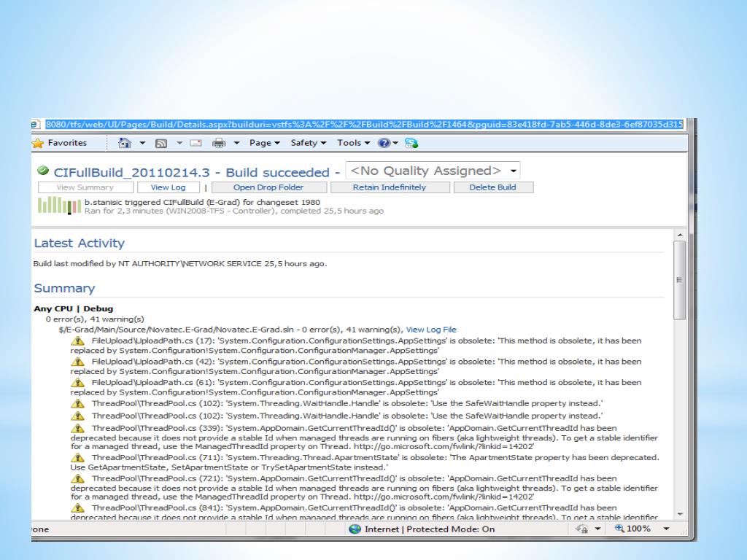This screenshot has width=747, height=560.
Task: Open the RSS feeds icon
Action: point(161,144)
